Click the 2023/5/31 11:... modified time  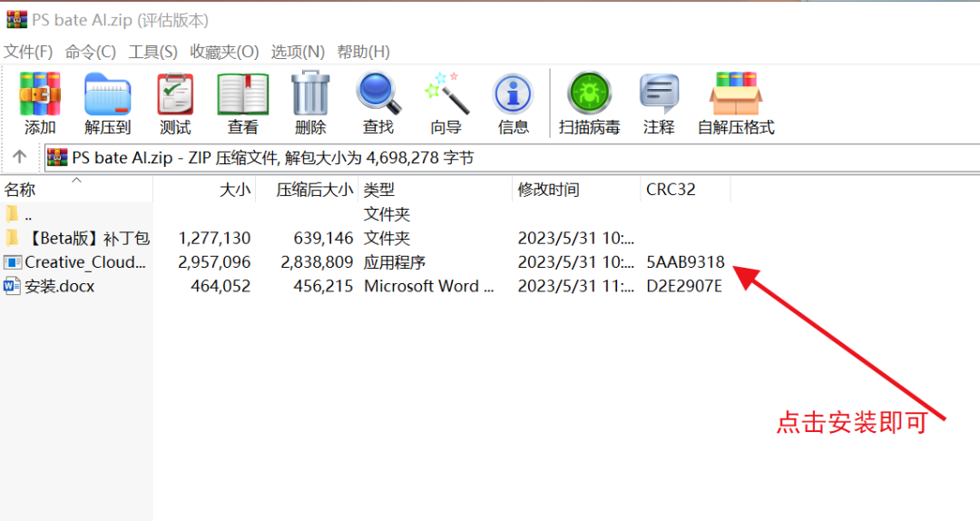click(x=575, y=286)
